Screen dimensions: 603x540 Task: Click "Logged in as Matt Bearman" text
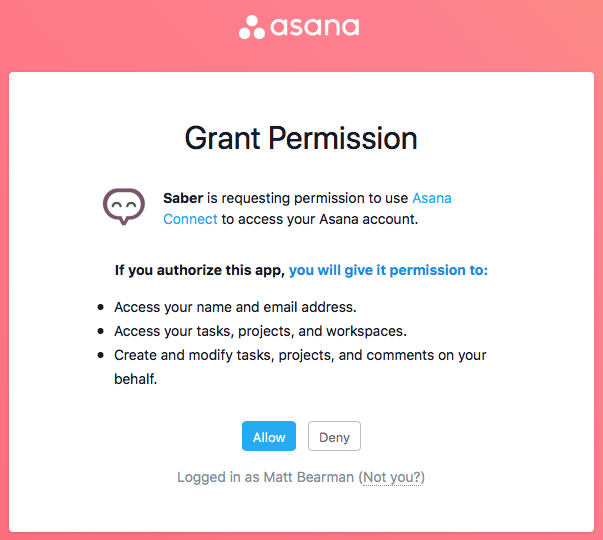click(265, 478)
